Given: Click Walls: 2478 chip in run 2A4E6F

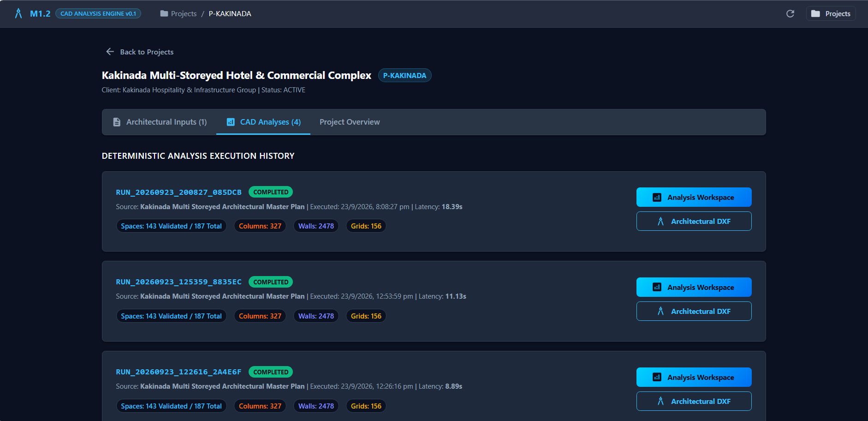Looking at the screenshot, I should point(316,406).
